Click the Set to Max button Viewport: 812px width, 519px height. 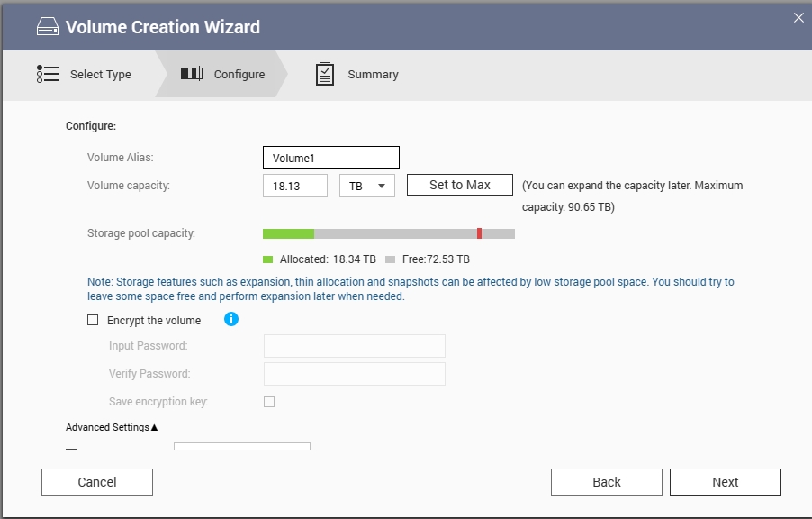tap(459, 184)
